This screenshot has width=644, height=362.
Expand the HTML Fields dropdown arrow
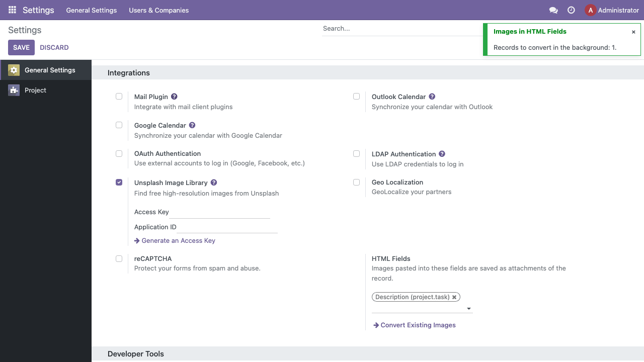coord(469,309)
